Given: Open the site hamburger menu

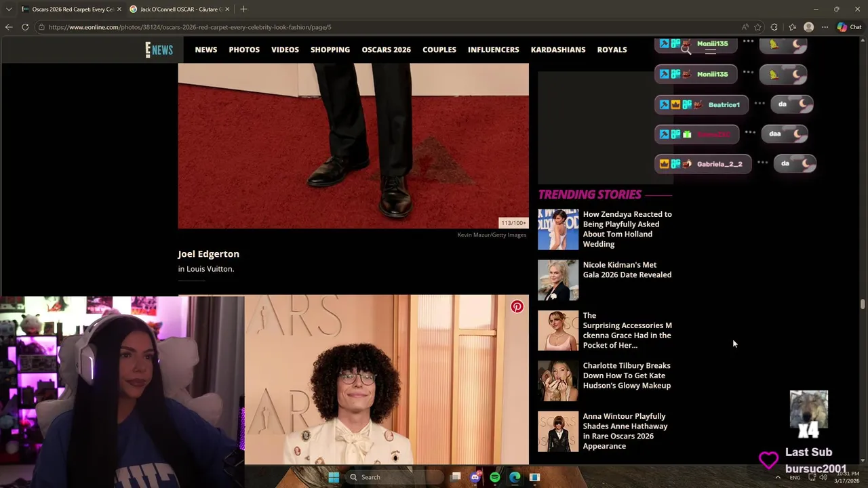Looking at the screenshot, I should pyautogui.click(x=710, y=51).
